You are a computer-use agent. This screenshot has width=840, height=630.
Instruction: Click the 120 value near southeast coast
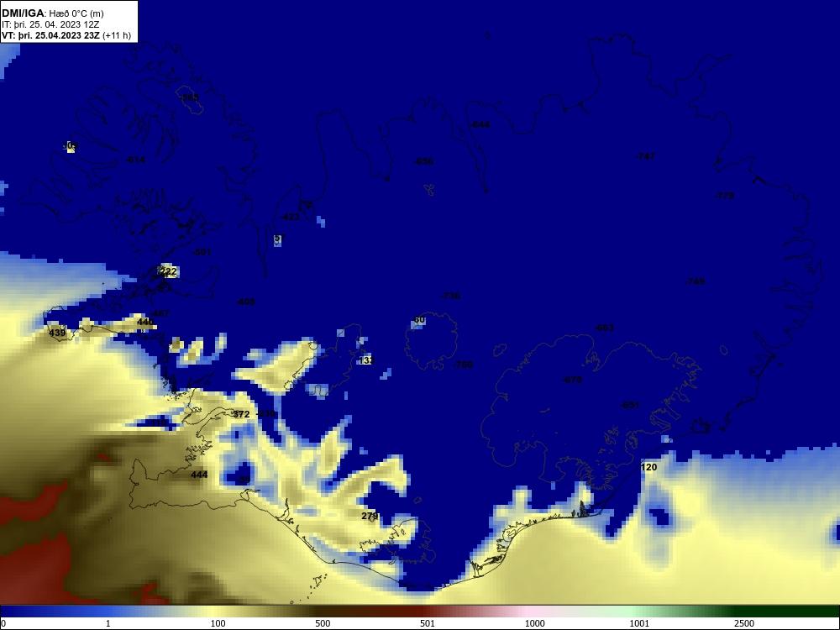point(648,467)
